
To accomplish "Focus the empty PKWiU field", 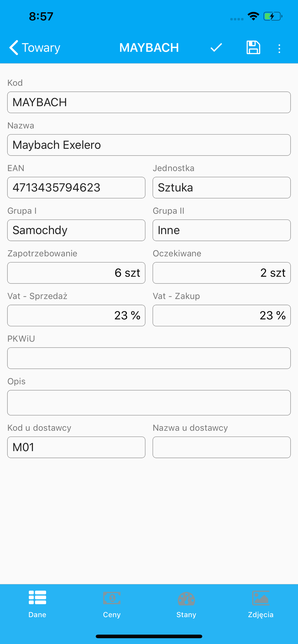I will tap(149, 358).
